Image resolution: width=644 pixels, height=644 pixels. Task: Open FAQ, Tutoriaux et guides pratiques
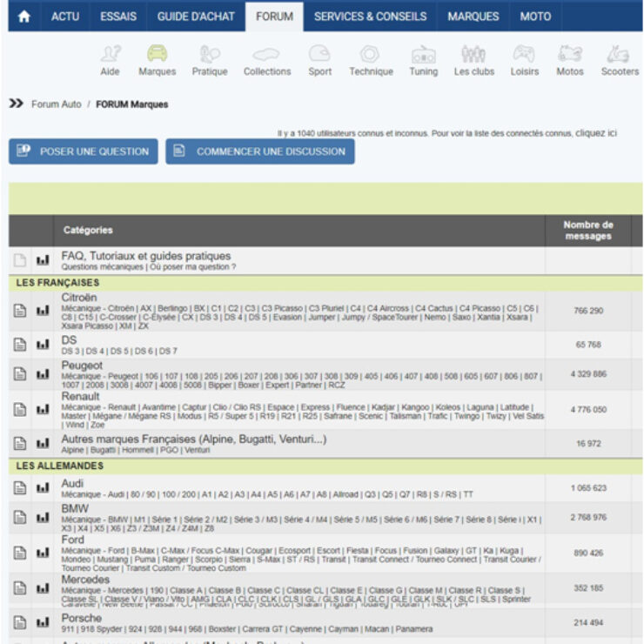click(x=146, y=256)
